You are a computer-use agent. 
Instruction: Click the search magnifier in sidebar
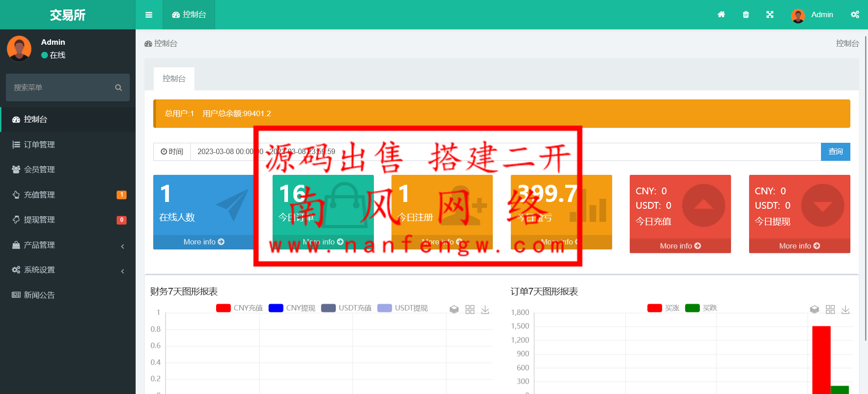coord(118,88)
